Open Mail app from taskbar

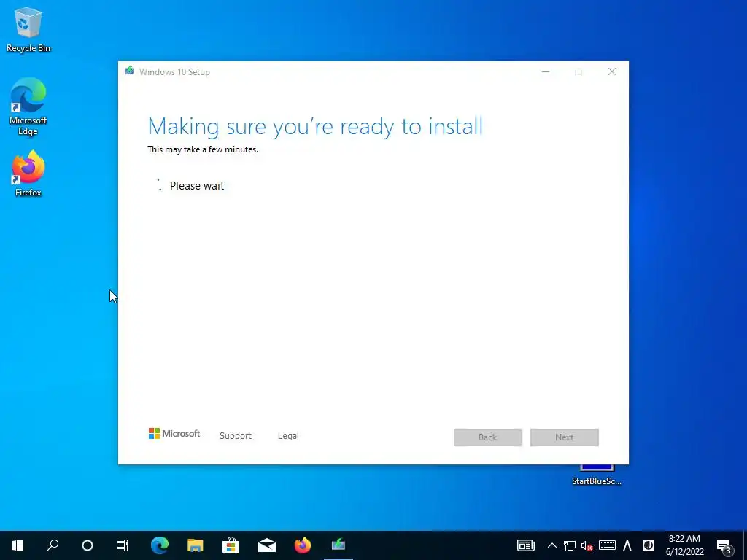[267, 545]
